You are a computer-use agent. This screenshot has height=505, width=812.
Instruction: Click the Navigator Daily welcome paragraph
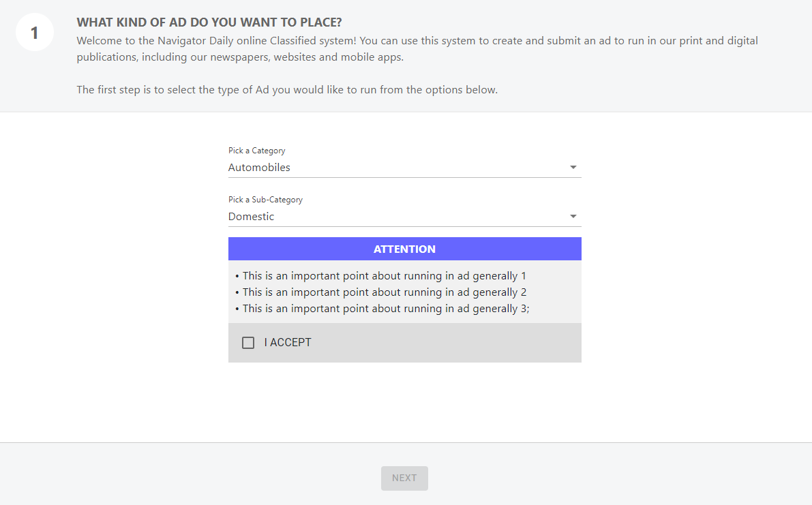point(417,48)
